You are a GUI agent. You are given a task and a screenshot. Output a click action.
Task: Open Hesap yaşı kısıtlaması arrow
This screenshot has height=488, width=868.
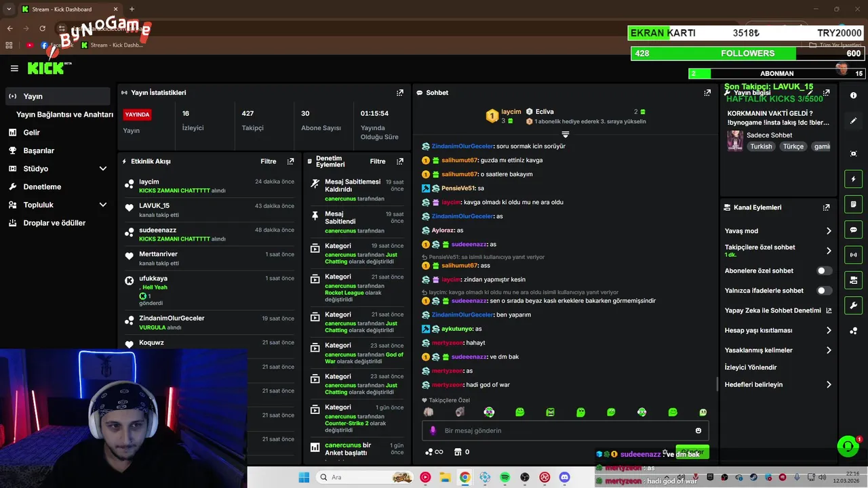click(x=829, y=331)
